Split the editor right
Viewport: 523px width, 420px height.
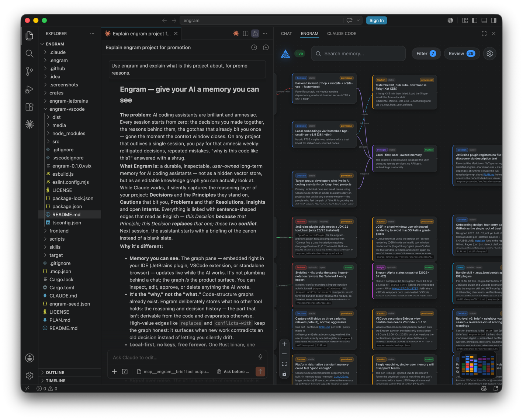(246, 34)
